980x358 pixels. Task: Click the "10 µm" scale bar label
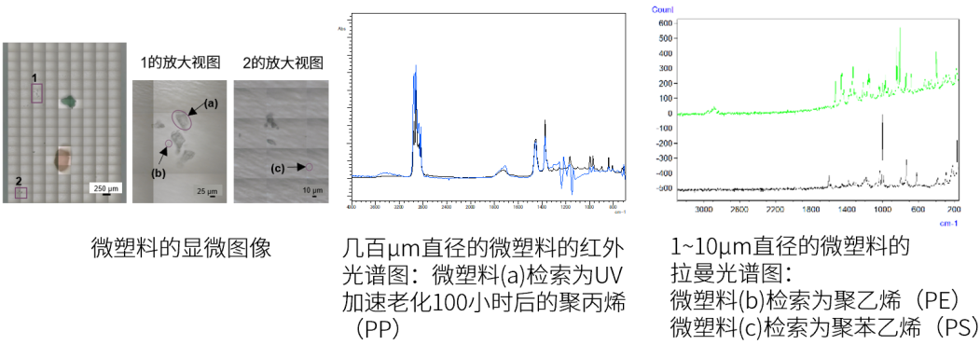(312, 189)
